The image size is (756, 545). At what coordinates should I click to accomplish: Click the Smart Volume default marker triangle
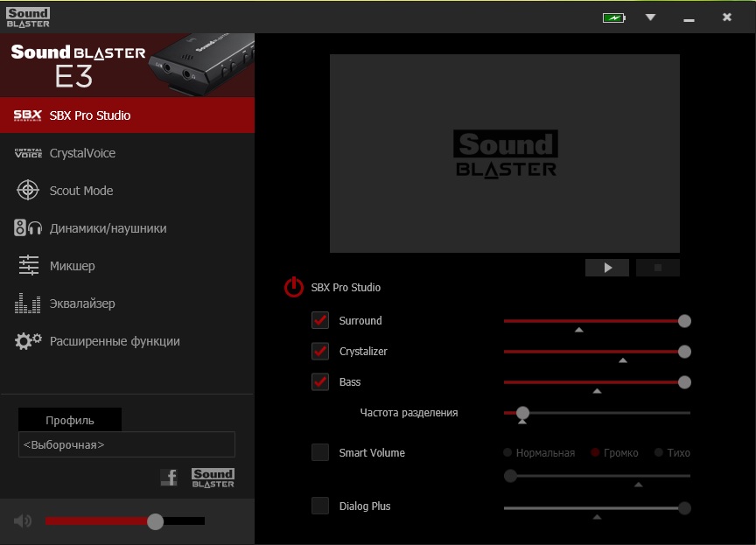639,485
